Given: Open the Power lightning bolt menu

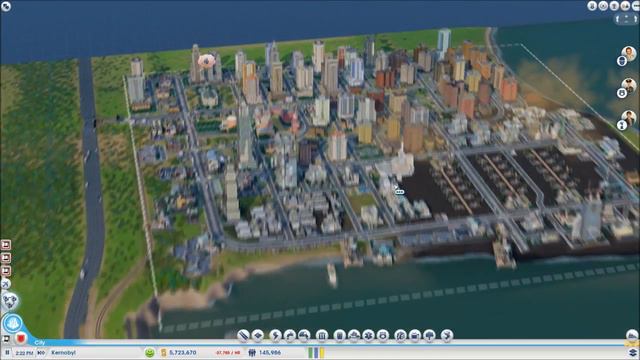Looking at the screenshot, I should [x=275, y=336].
